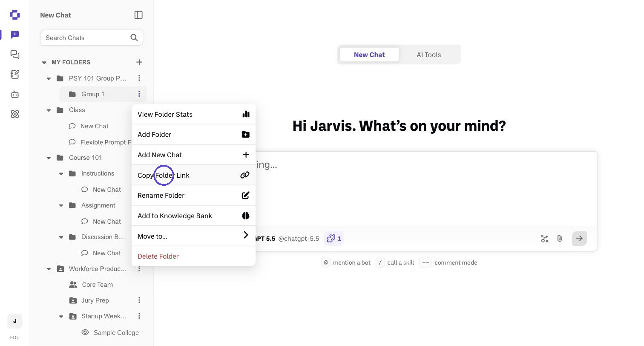Click the plugin puzzle badge showing 1
The width and height of the screenshot is (644, 346).
pyautogui.click(x=334, y=239)
